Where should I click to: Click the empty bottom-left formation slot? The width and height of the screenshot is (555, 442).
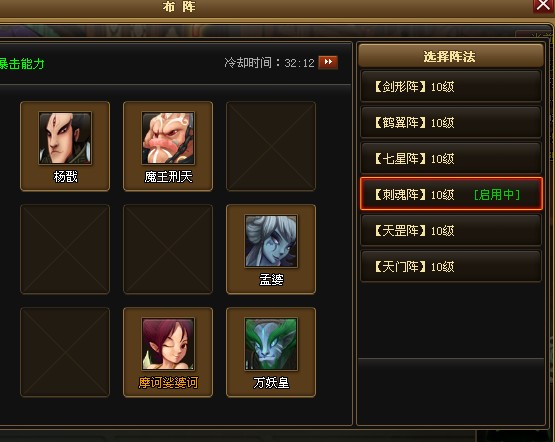pos(65,352)
